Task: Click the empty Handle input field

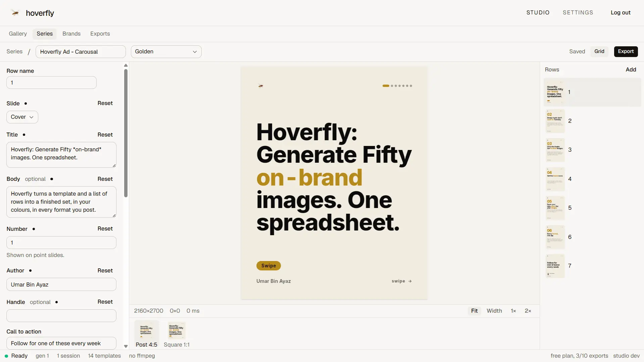Action: coord(61,316)
